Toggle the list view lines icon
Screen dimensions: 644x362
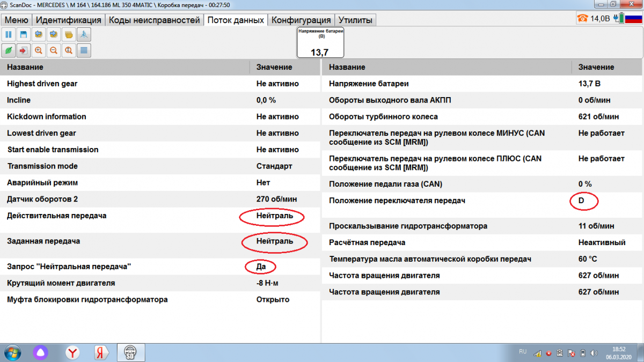click(84, 50)
